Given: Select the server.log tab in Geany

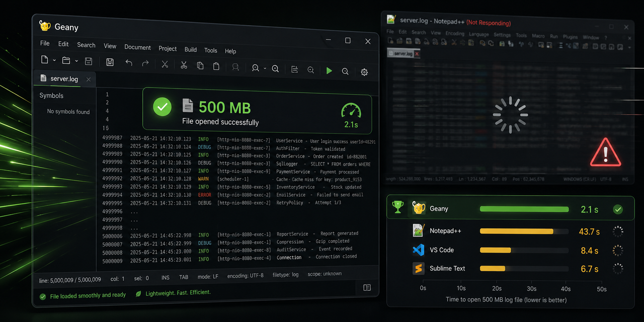Looking at the screenshot, I should pos(64,78).
